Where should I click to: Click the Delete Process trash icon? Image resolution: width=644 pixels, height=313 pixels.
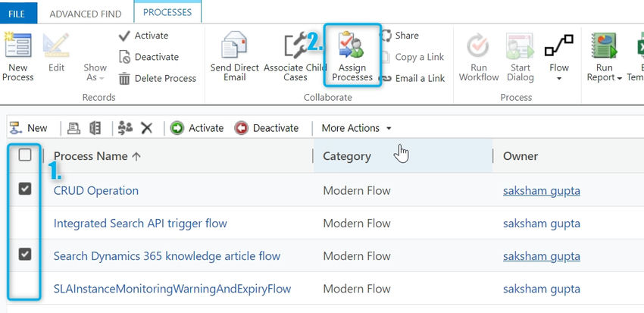[x=124, y=78]
